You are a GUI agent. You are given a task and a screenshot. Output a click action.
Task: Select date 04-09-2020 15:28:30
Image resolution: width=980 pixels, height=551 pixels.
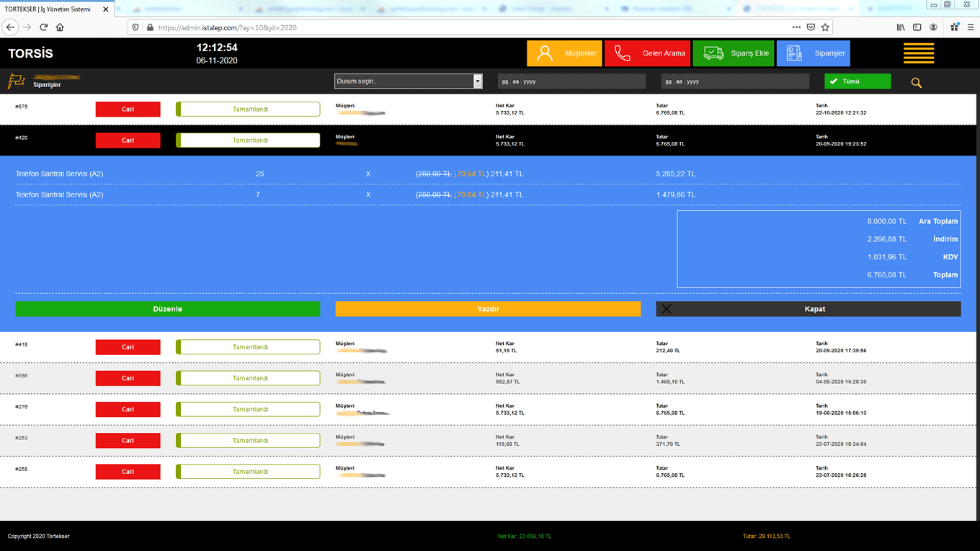(841, 382)
